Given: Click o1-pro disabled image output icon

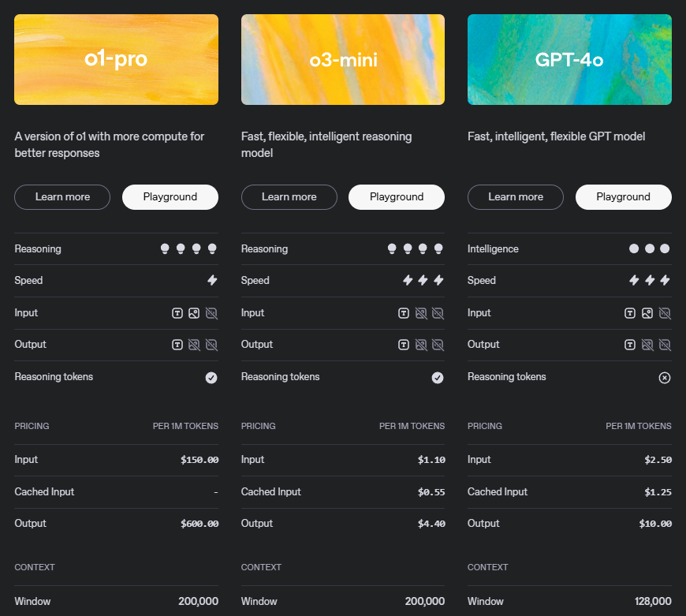Looking at the screenshot, I should (194, 345).
